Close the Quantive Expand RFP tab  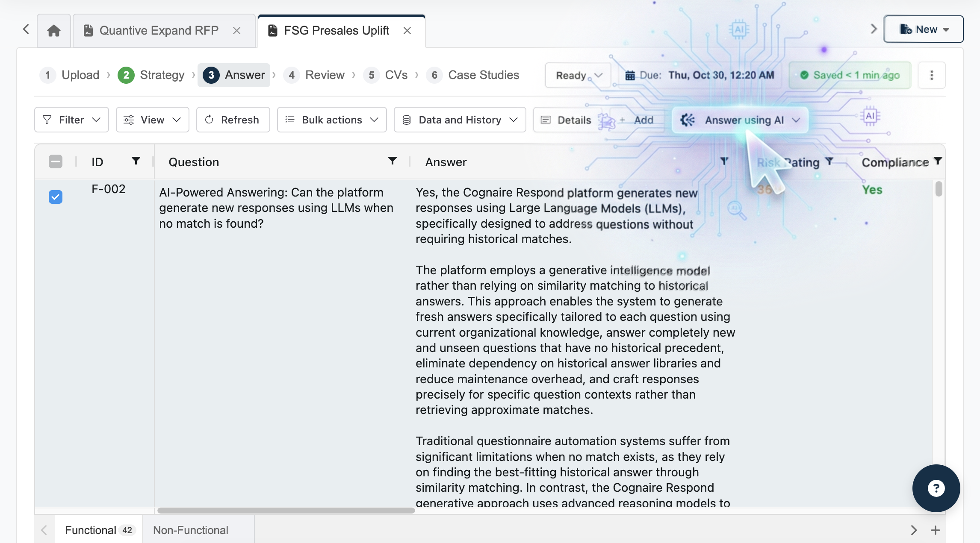click(x=236, y=30)
